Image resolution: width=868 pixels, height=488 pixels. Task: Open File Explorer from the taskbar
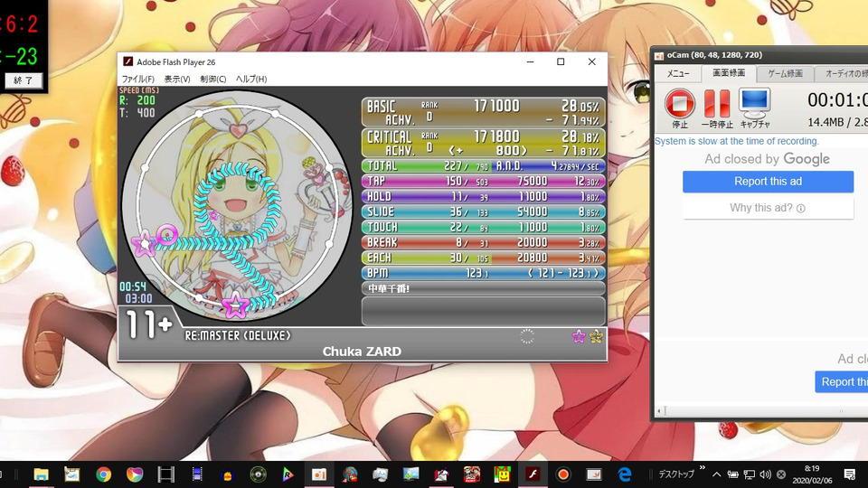coord(41,474)
